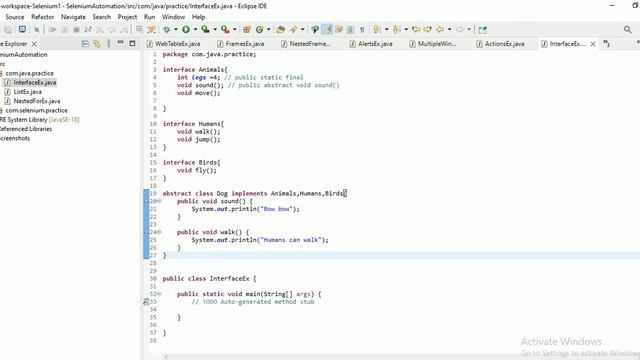Click the magnifier Quick Access search icon
The image size is (640, 360).
coord(628,29)
